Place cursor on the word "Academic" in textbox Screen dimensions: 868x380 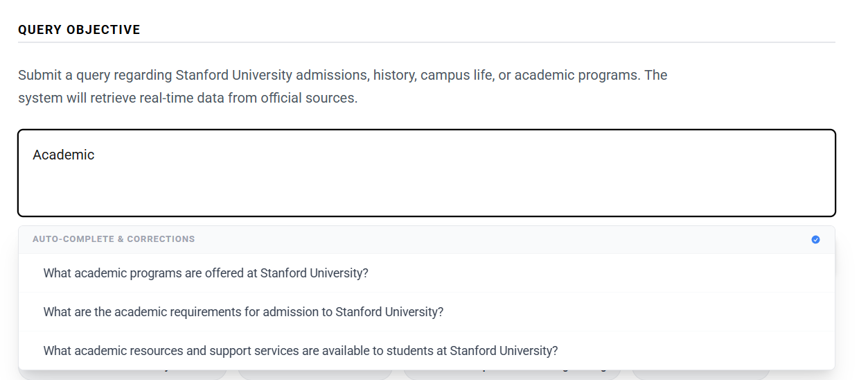tap(64, 155)
